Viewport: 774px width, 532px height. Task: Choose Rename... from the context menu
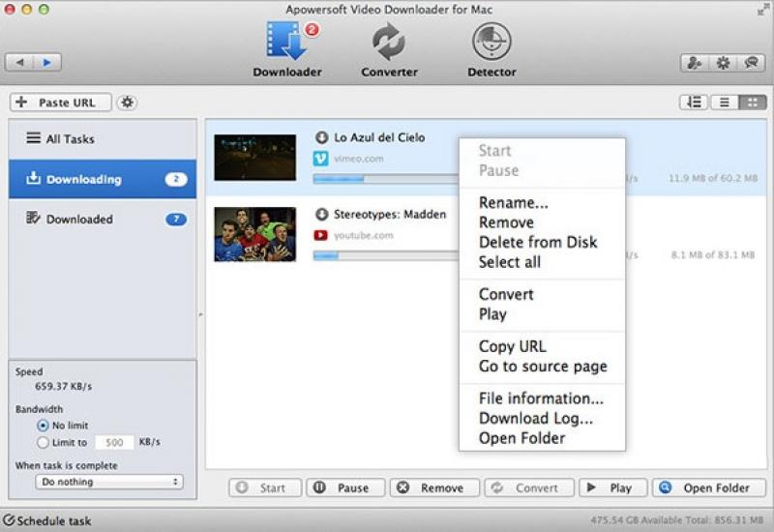click(542, 202)
